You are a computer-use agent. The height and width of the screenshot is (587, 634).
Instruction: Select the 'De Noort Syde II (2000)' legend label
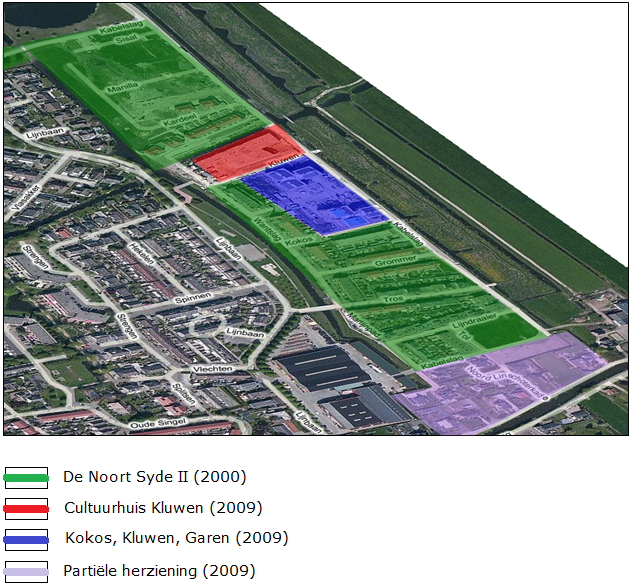tap(154, 476)
